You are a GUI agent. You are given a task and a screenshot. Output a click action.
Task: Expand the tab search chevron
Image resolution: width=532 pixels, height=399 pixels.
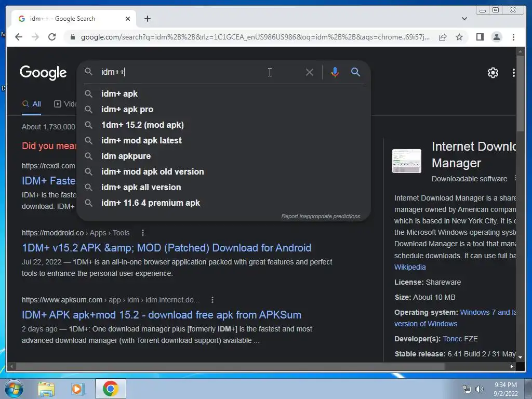point(464,19)
